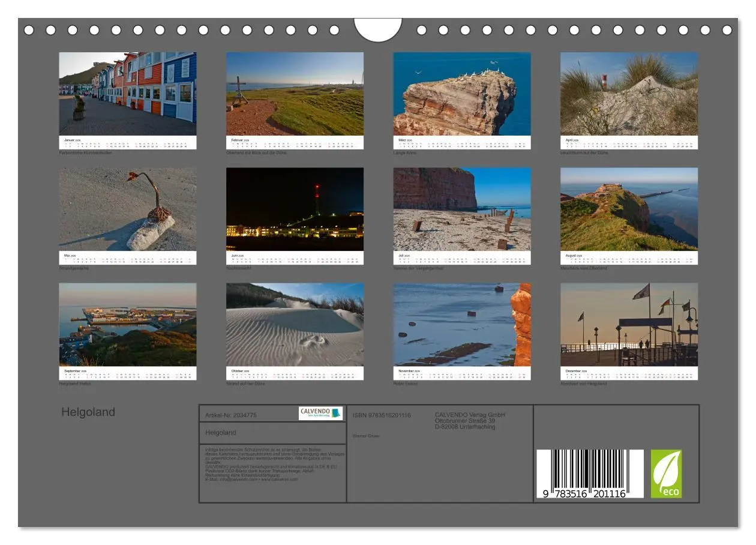Open the night lights tower photo

coord(295,209)
